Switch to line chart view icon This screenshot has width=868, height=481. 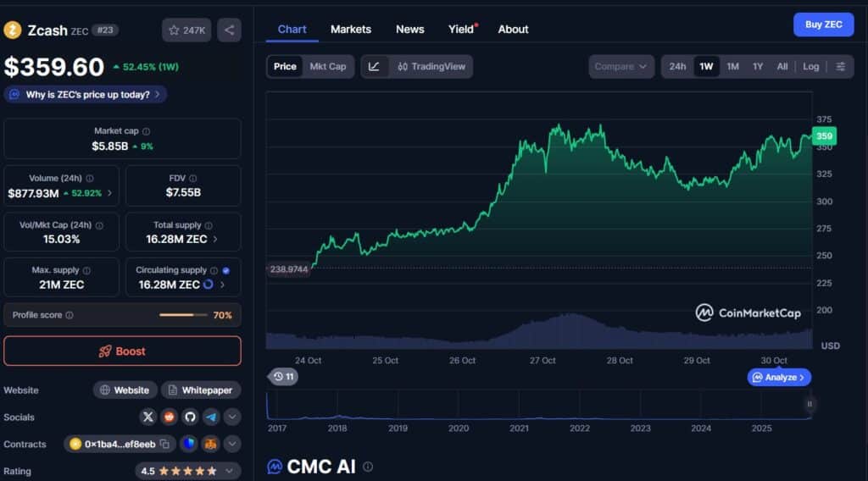pyautogui.click(x=374, y=66)
